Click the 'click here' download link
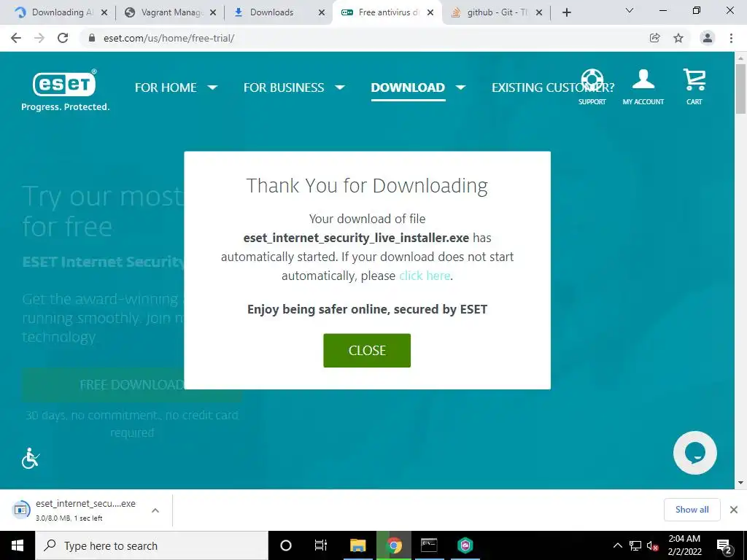The width and height of the screenshot is (747, 560). (x=425, y=276)
